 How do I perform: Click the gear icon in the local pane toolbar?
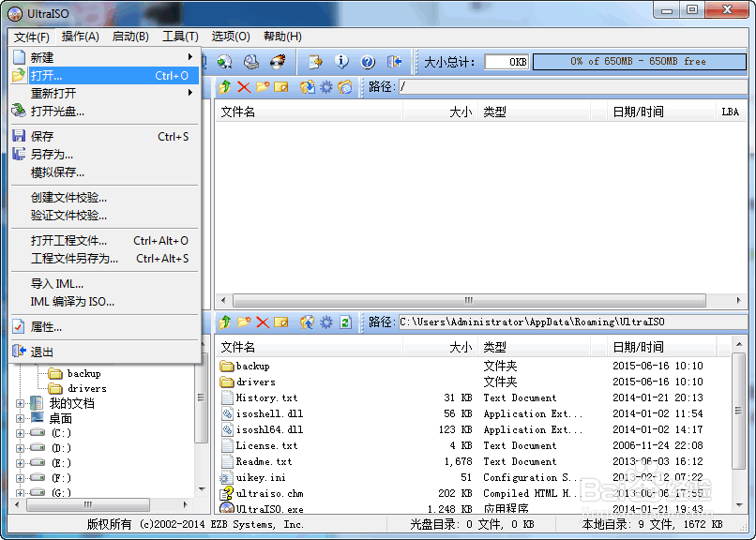(326, 322)
